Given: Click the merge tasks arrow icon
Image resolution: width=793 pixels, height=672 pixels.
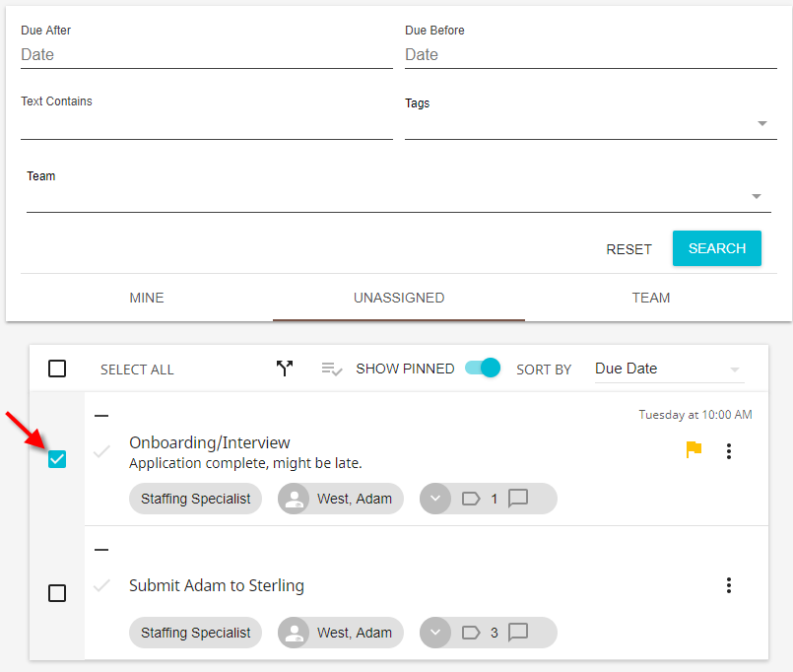Looking at the screenshot, I should click(285, 369).
